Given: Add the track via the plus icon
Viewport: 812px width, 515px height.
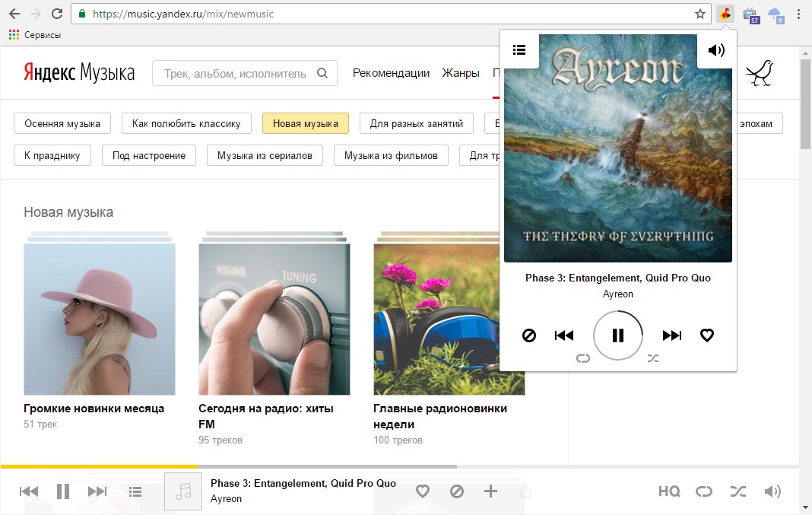Looking at the screenshot, I should 491,491.
